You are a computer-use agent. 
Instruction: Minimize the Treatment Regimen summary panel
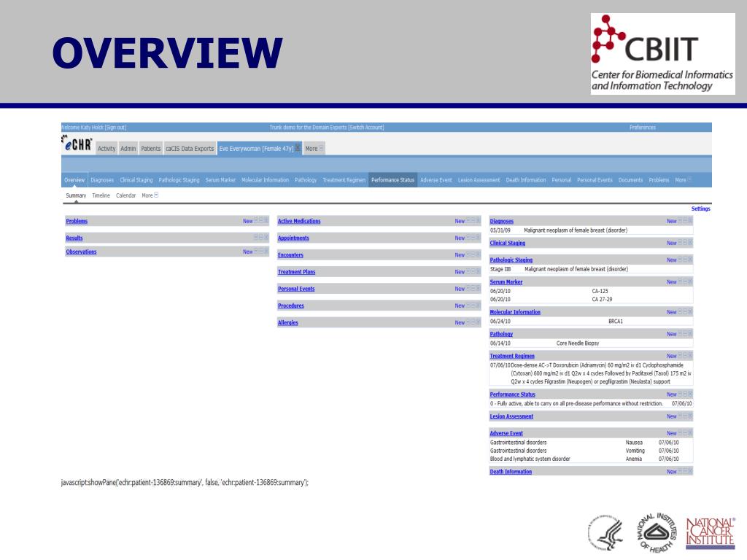685,355
